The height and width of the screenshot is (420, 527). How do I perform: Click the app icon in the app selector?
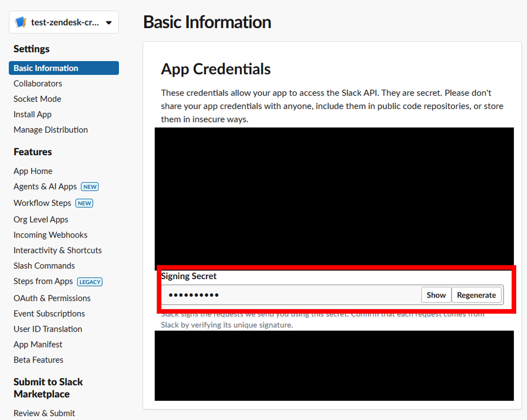(21, 22)
